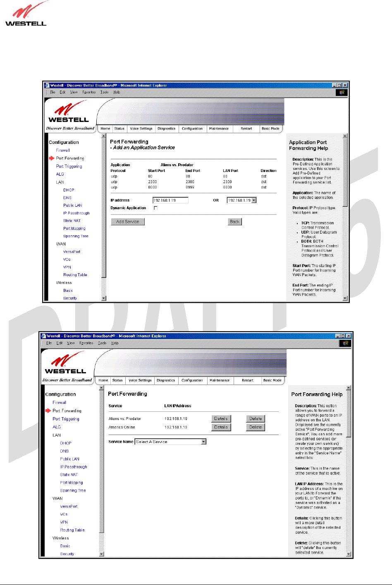
Task: Click Spanning Tree link in top window
Action: [x=76, y=236]
